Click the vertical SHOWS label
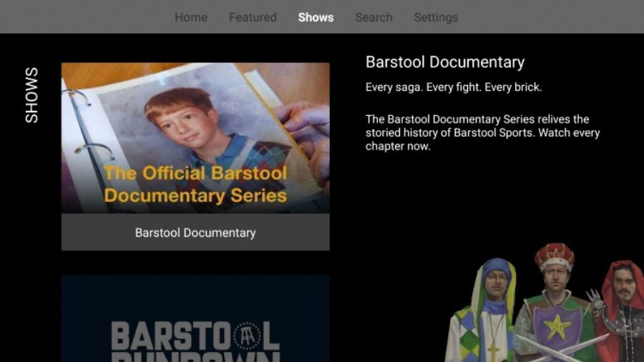 (31, 95)
